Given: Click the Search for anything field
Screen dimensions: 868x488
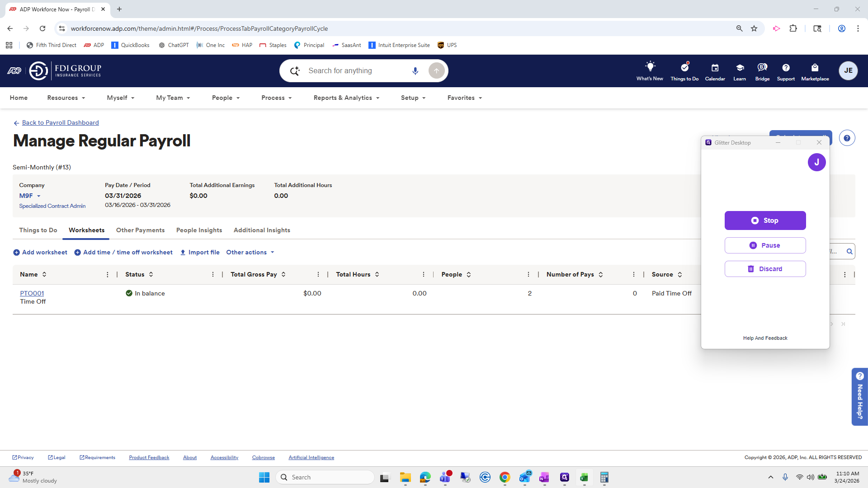Looking at the screenshot, I should [357, 71].
